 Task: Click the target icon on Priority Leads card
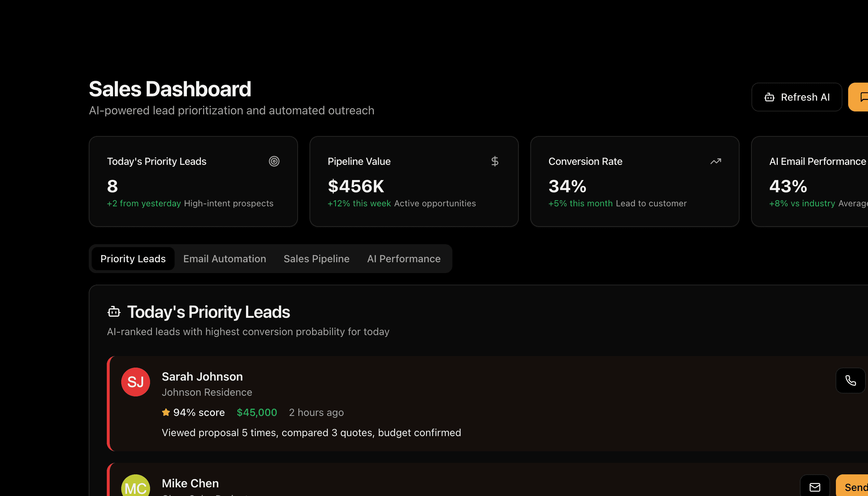pyautogui.click(x=274, y=161)
